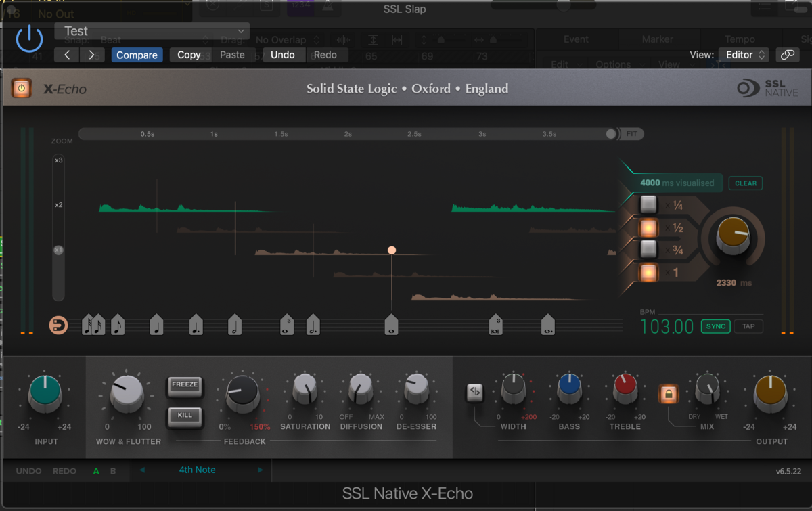Click the Compare button

coord(137,55)
